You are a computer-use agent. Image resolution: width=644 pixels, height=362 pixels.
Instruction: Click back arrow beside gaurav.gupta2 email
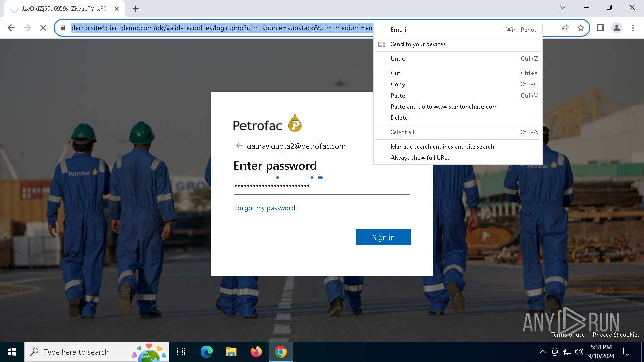pyautogui.click(x=239, y=146)
